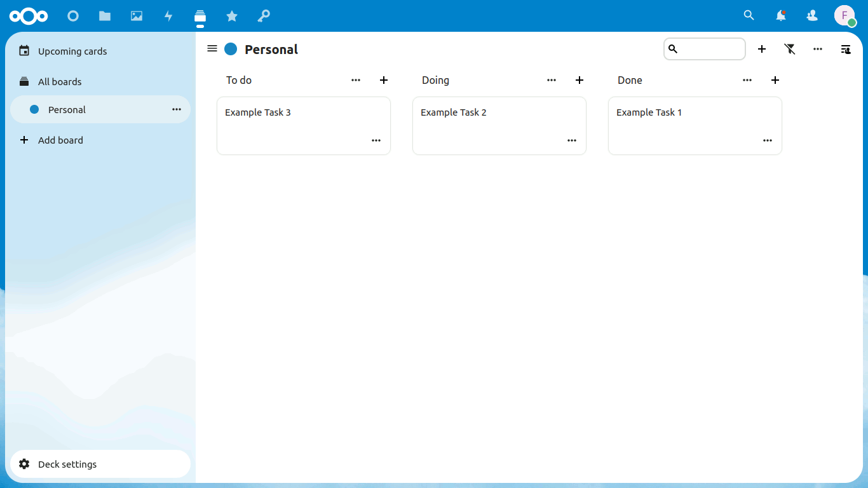
Task: Click the unified search magnifier icon
Action: [749, 16]
